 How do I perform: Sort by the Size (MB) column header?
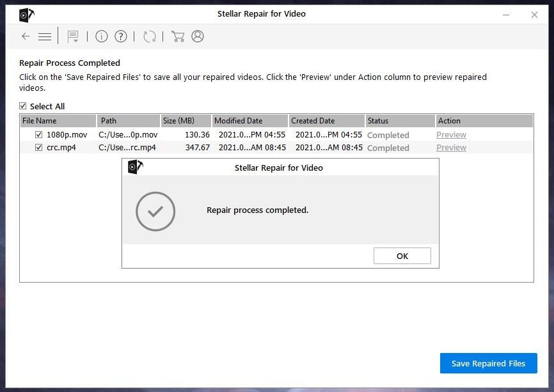pos(186,121)
